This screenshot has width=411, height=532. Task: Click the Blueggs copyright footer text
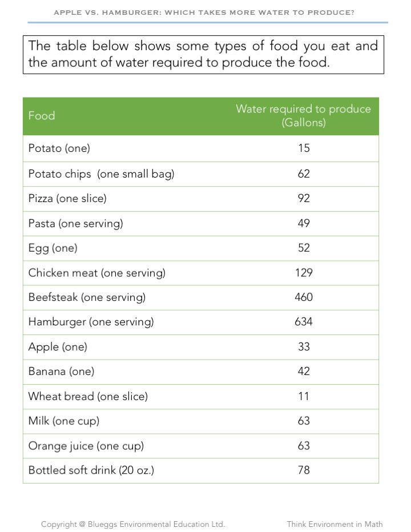pos(133,524)
